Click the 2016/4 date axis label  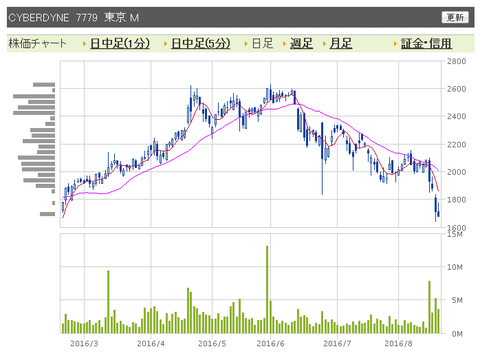tap(151, 343)
